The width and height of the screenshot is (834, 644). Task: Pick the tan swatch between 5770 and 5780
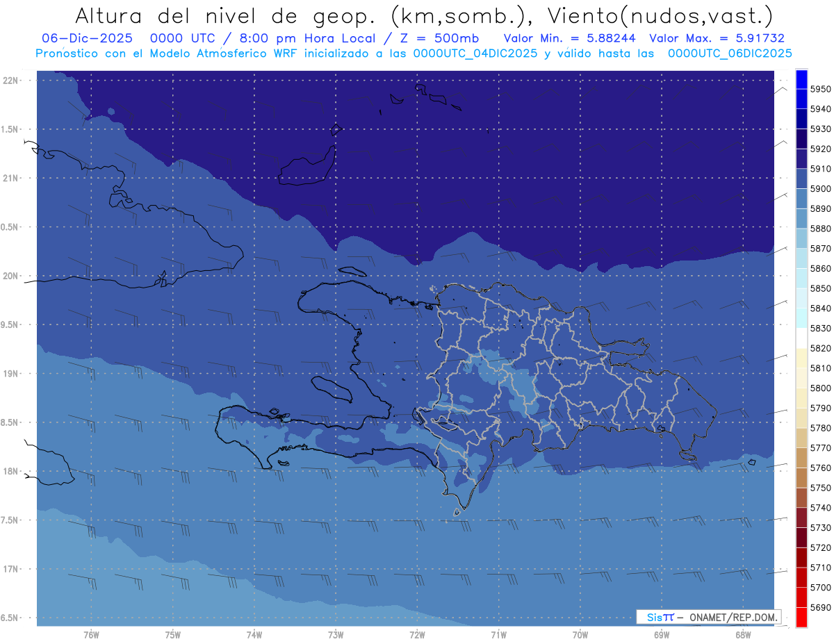801,438
